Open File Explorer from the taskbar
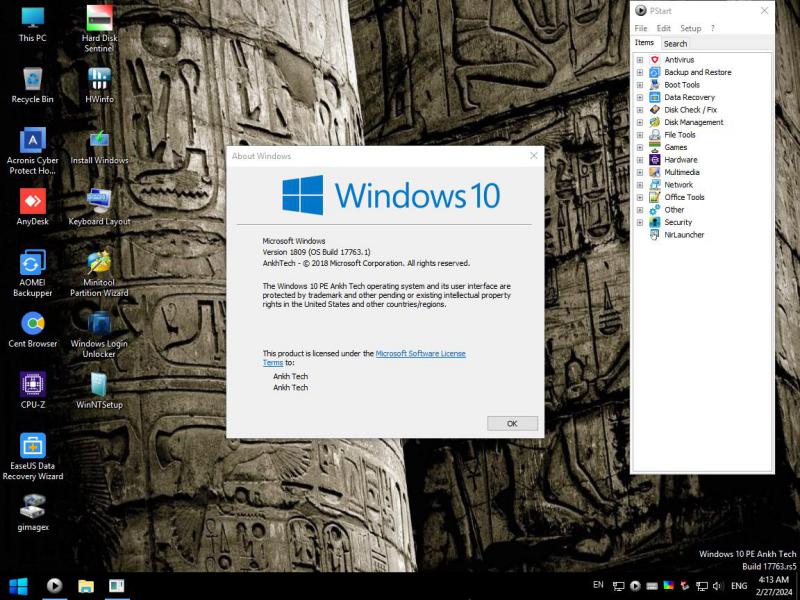The height and width of the screenshot is (600, 800). (x=86, y=586)
